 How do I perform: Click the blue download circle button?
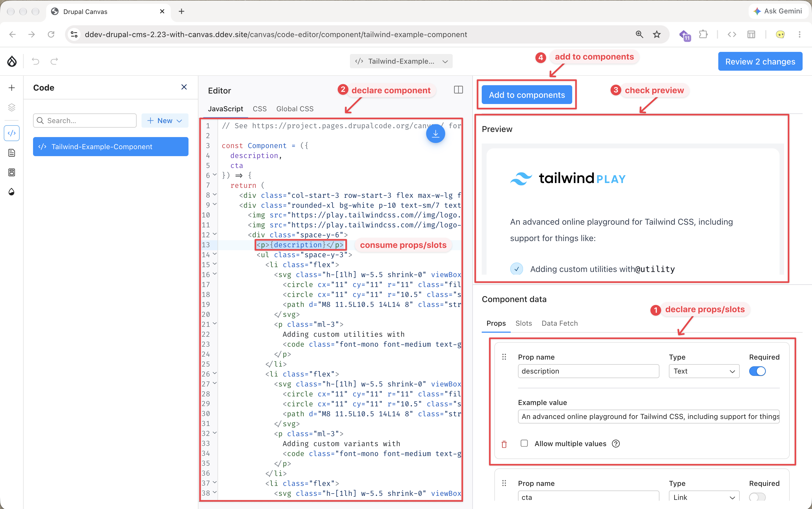click(x=436, y=134)
